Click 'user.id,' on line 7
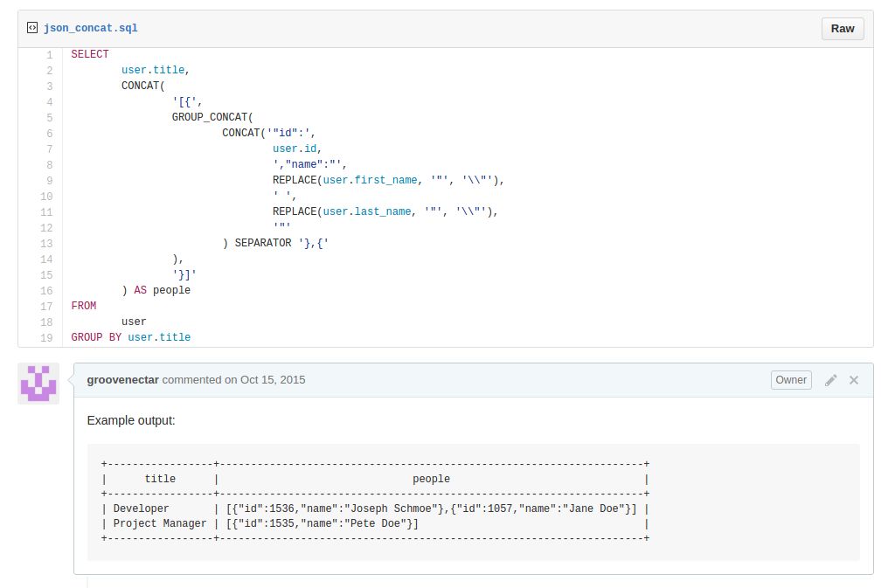 click(297, 149)
